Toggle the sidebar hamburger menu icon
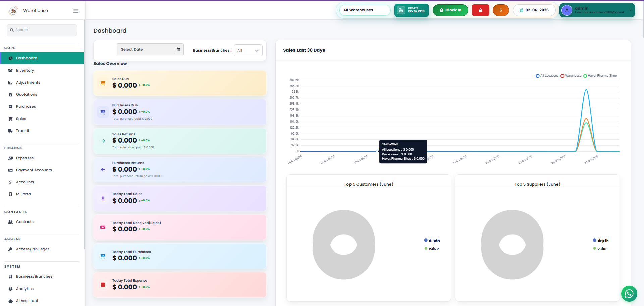 76,11
